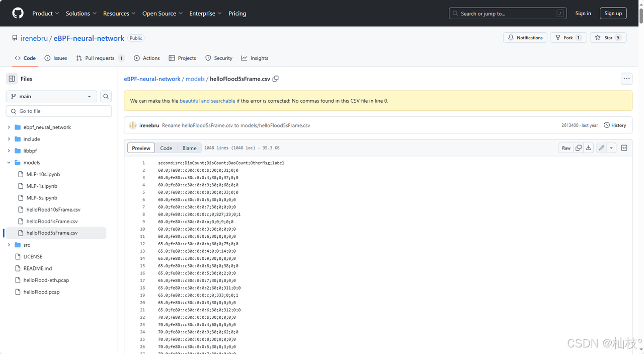Switch to the Code tab
The image size is (644, 354).
click(x=25, y=58)
